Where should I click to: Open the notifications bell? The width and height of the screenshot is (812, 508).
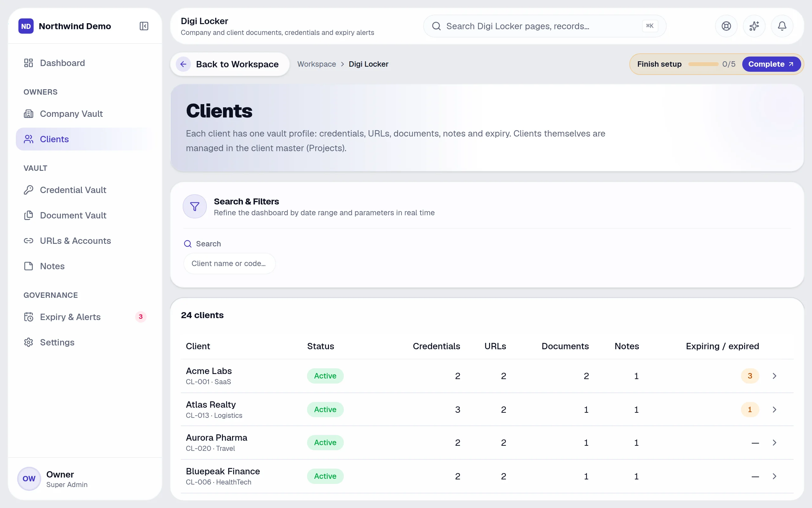[782, 26]
